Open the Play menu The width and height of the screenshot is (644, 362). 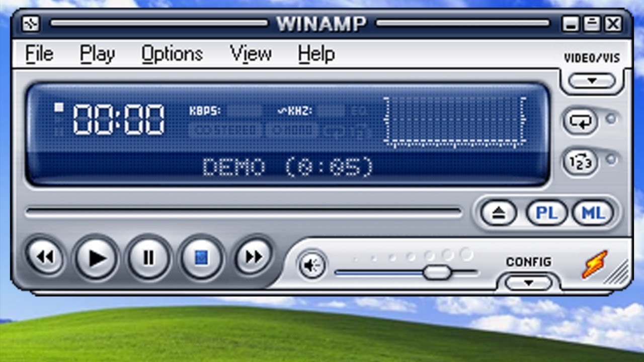(x=98, y=54)
